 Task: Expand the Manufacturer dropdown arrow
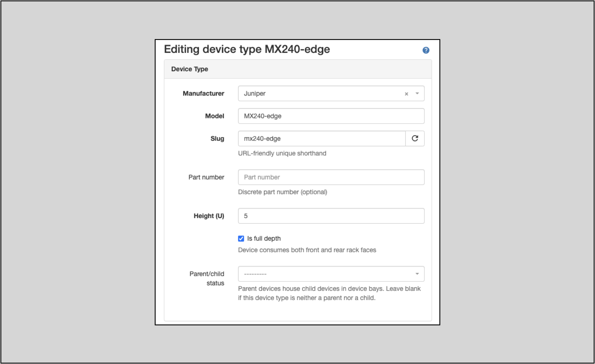pyautogui.click(x=417, y=93)
